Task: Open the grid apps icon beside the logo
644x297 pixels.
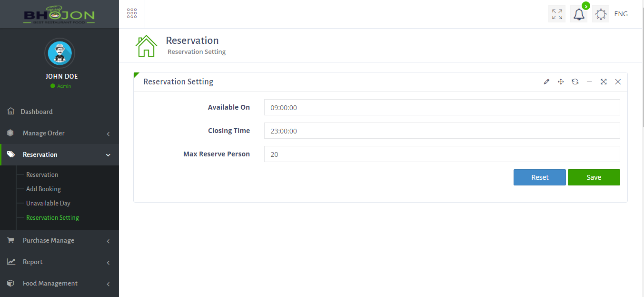Action: [x=132, y=13]
